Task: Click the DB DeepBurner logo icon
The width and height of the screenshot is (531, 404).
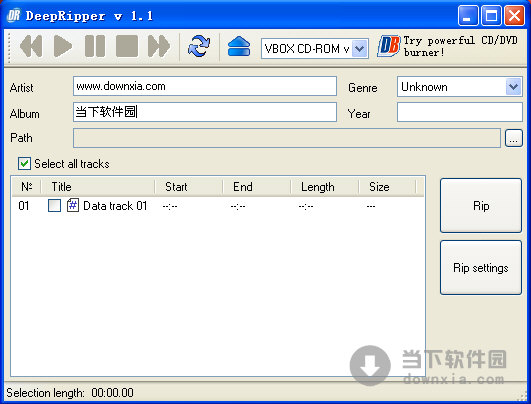Action: 389,46
